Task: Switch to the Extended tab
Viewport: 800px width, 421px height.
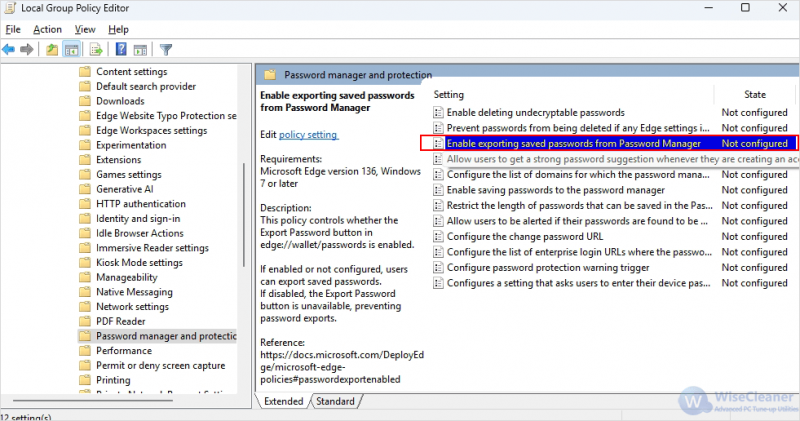Action: [283, 401]
